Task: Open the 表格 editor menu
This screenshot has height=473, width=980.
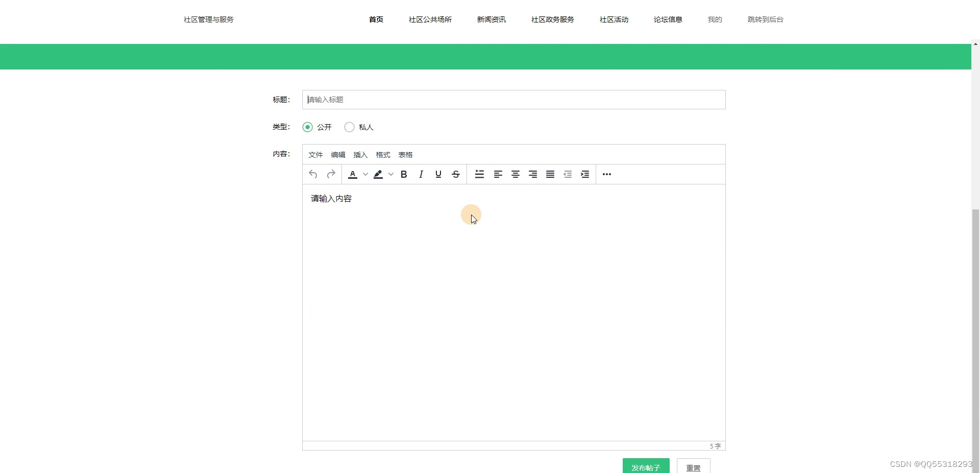Action: pyautogui.click(x=405, y=155)
